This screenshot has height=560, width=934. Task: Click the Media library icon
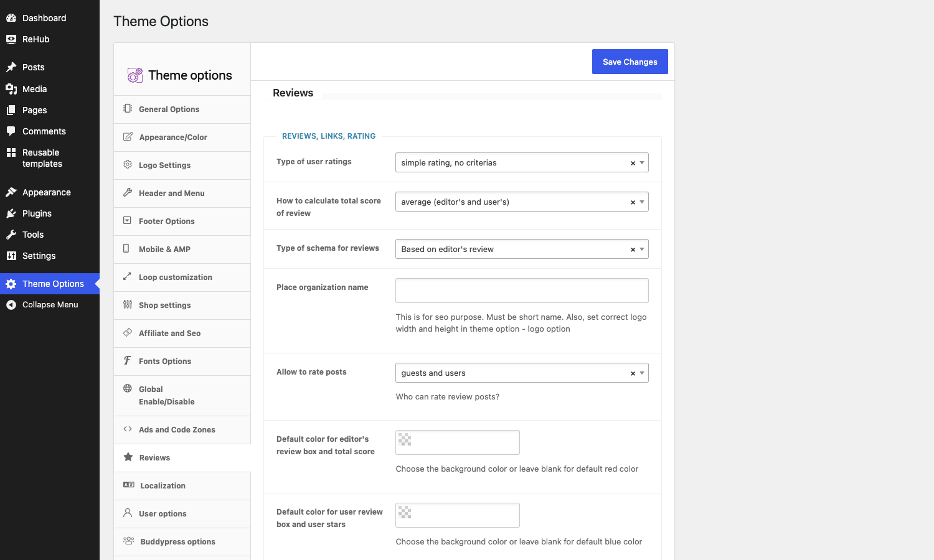(11, 89)
